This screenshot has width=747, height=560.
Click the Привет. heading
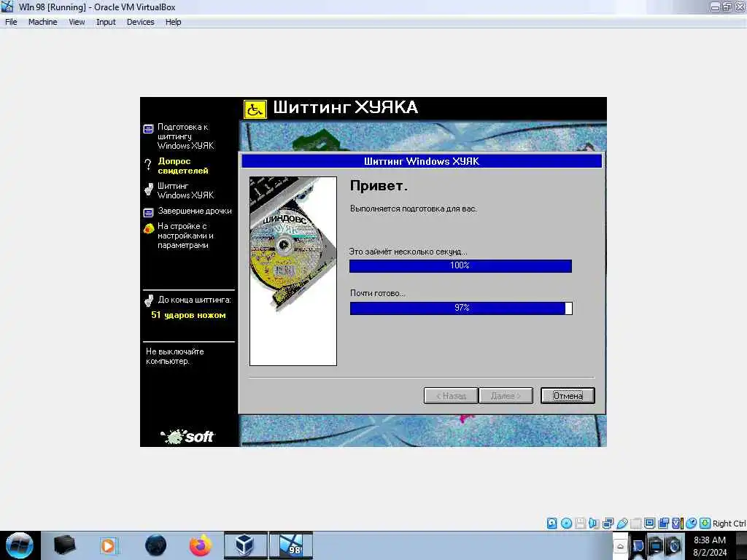(x=379, y=186)
